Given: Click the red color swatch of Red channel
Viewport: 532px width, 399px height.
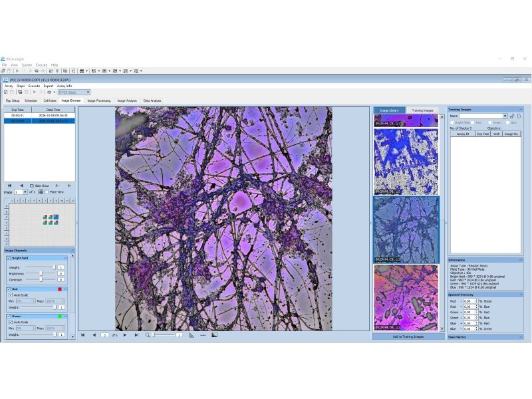Looking at the screenshot, I should [60, 289].
